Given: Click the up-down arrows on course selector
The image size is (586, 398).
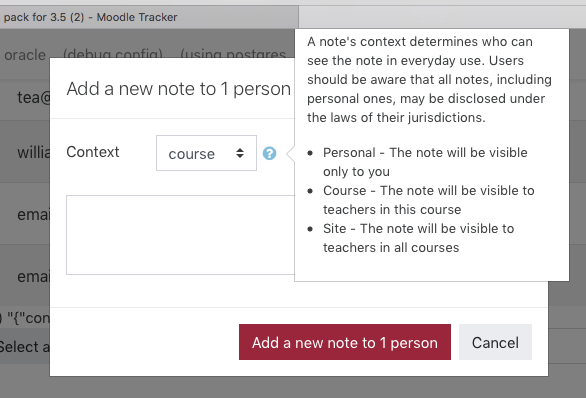Looking at the screenshot, I should click(x=240, y=153).
